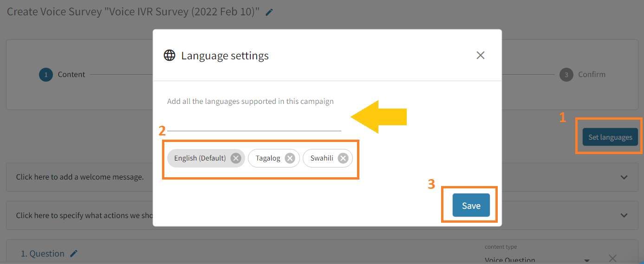This screenshot has width=644, height=264.
Task: Click the globe icon in dialog header
Action: coord(169,56)
